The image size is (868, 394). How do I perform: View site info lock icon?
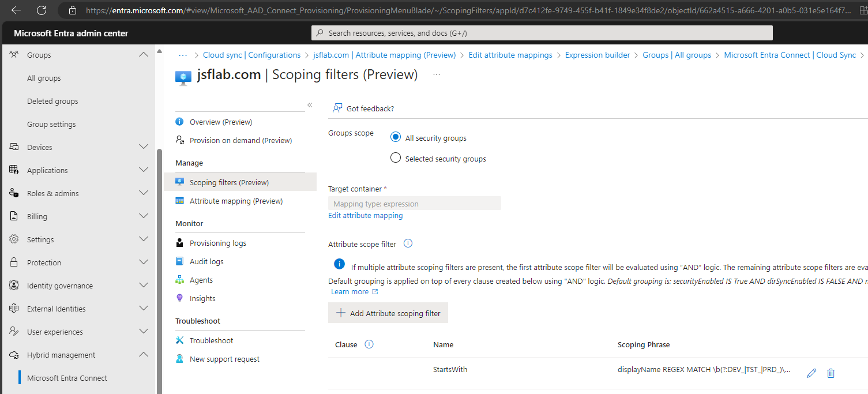click(x=72, y=10)
